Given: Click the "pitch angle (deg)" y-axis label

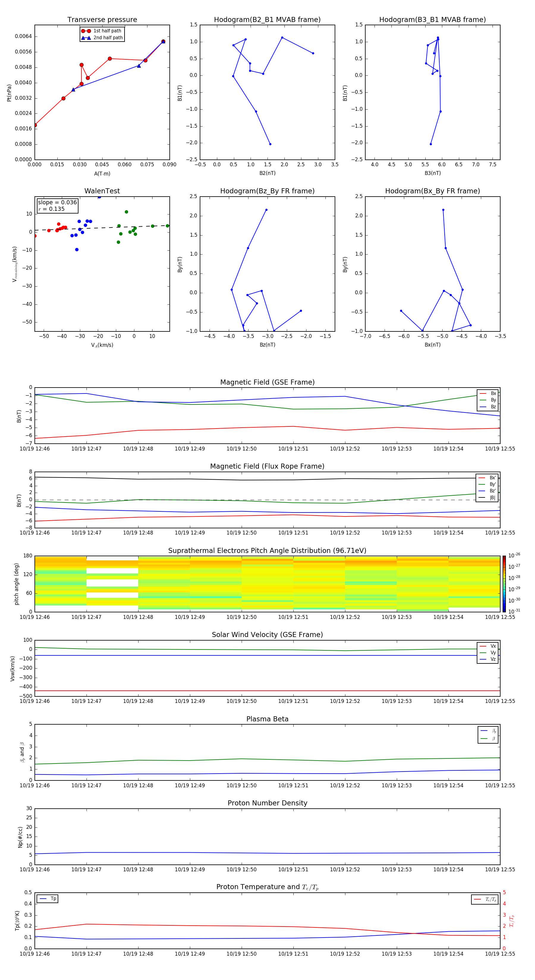Looking at the screenshot, I should [x=16, y=584].
